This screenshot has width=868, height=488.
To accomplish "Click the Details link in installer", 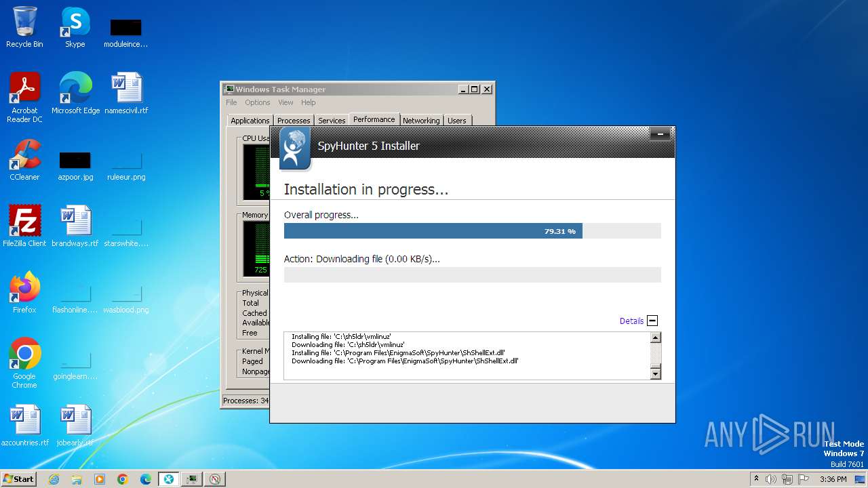I will (x=631, y=321).
